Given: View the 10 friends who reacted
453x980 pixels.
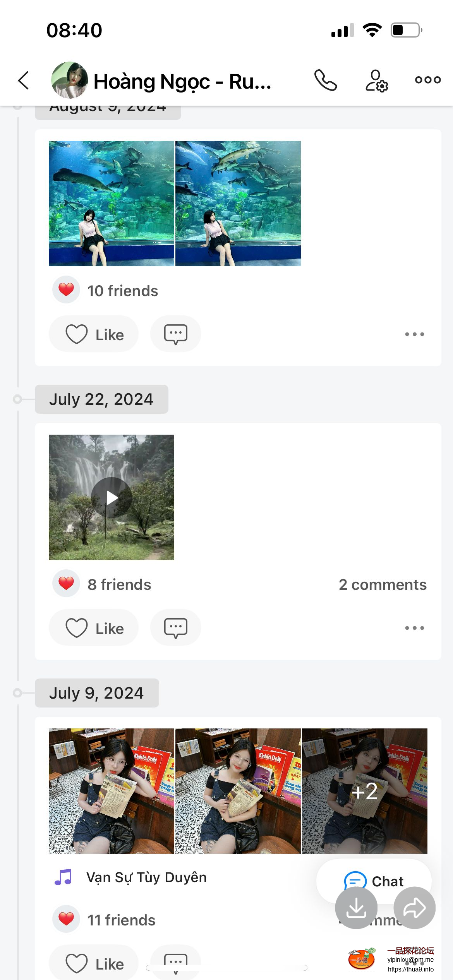Looking at the screenshot, I should pyautogui.click(x=122, y=291).
